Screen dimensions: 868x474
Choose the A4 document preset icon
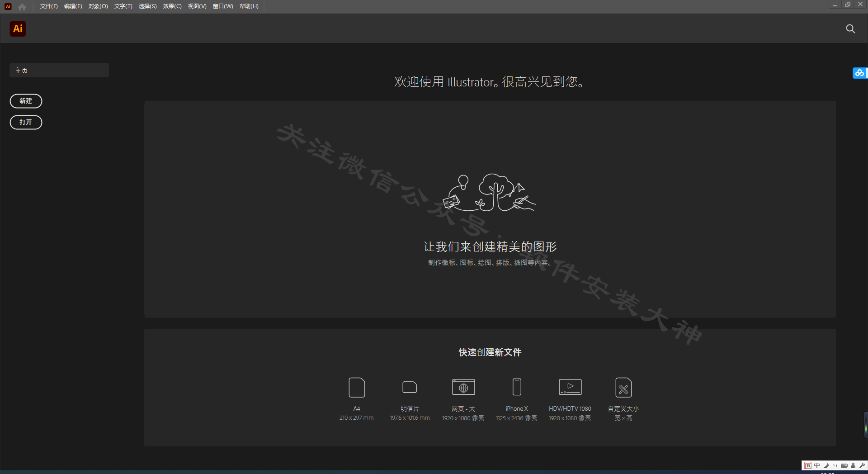357,388
